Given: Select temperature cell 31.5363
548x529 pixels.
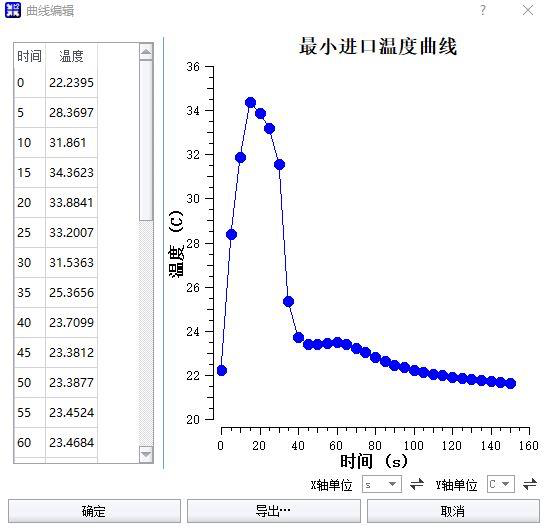Looking at the screenshot, I should tap(71, 263).
